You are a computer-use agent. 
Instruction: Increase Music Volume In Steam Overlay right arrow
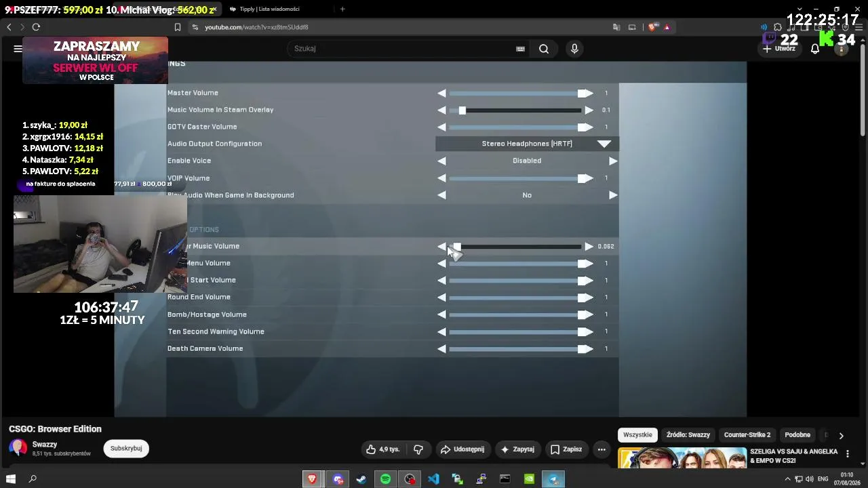[x=589, y=110]
